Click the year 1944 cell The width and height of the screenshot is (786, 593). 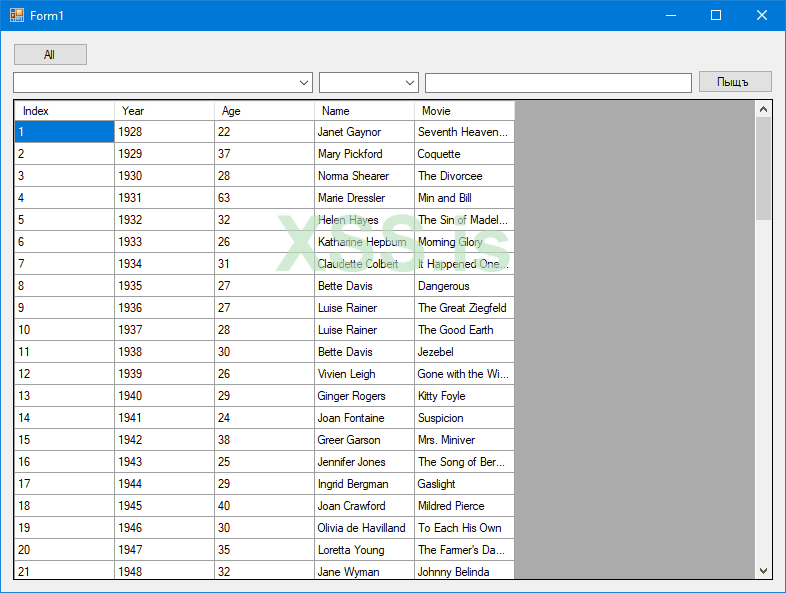164,484
